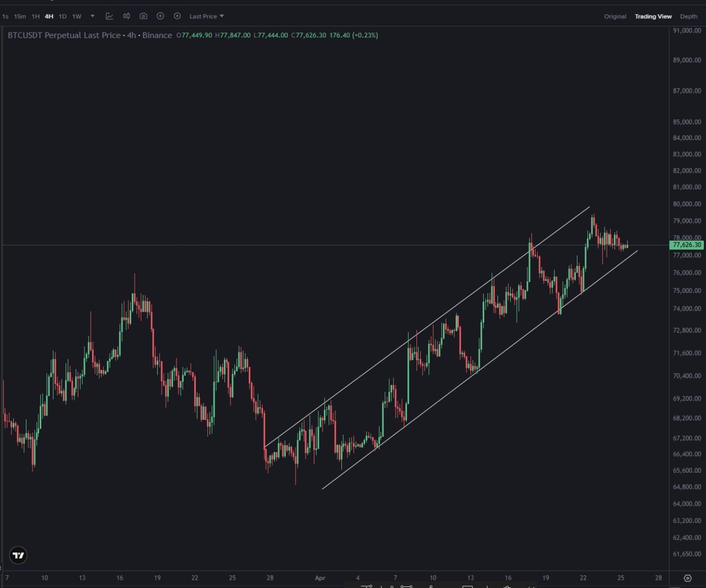This screenshot has height=588, width=706.
Task: Select the Trading View tab
Action: [653, 17]
